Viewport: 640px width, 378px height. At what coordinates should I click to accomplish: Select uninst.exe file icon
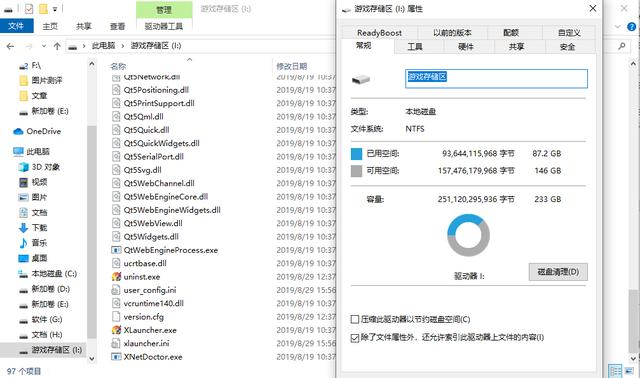click(x=116, y=277)
